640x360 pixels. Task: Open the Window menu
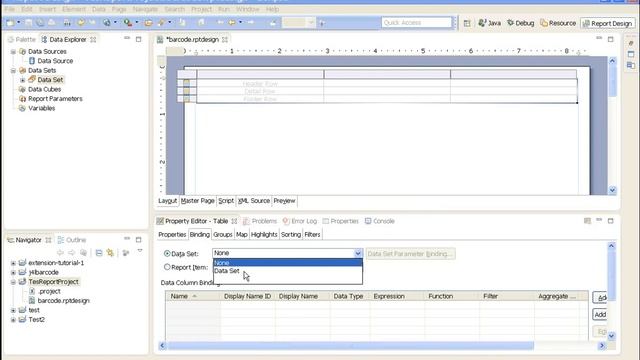[247, 9]
